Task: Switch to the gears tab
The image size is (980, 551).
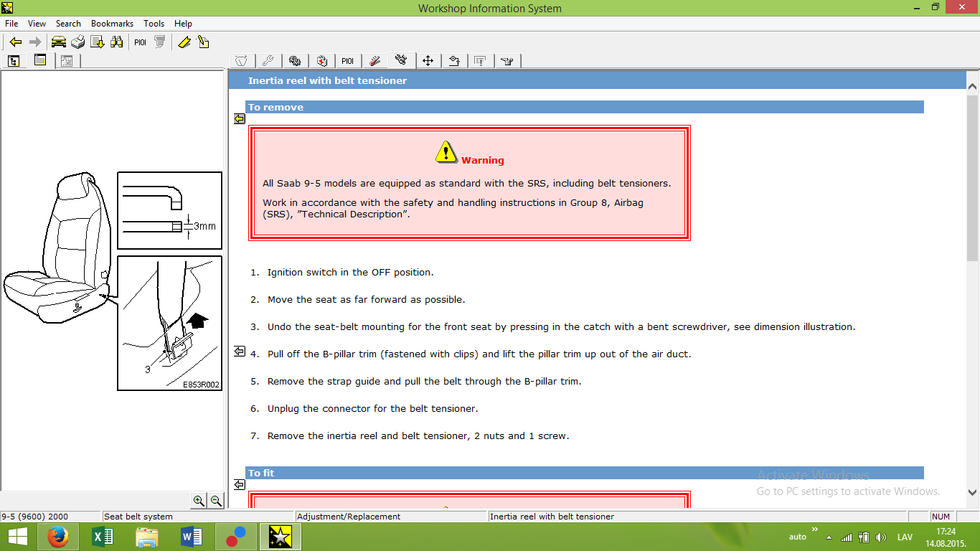Action: (x=294, y=61)
